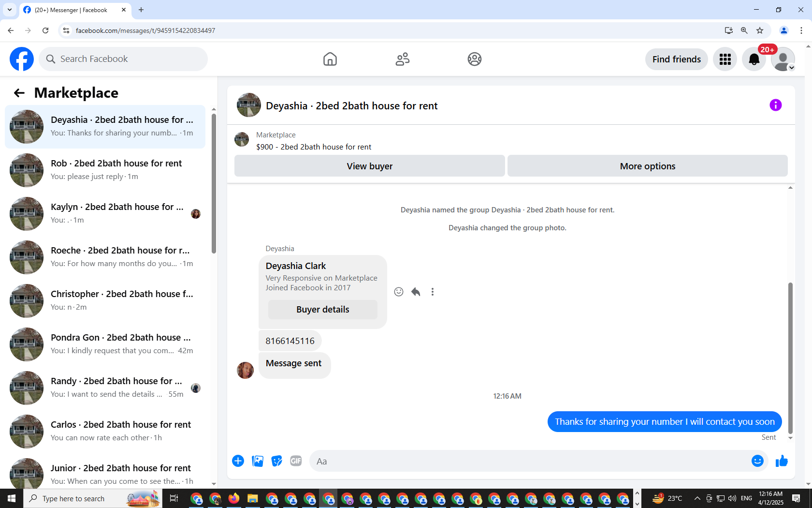Open the Friends icon in top navigation
Image resolution: width=812 pixels, height=508 pixels.
(403, 59)
